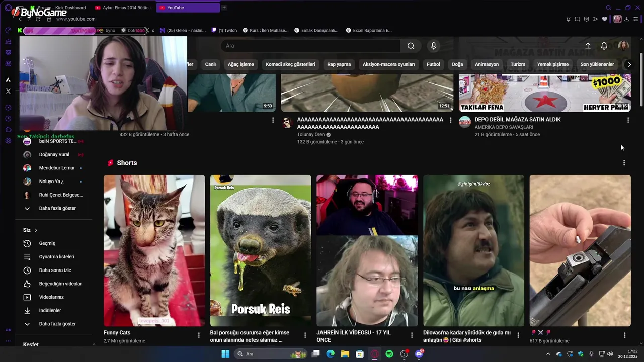Open the 'Excel Raporlama E...' bookmark

(x=369, y=30)
